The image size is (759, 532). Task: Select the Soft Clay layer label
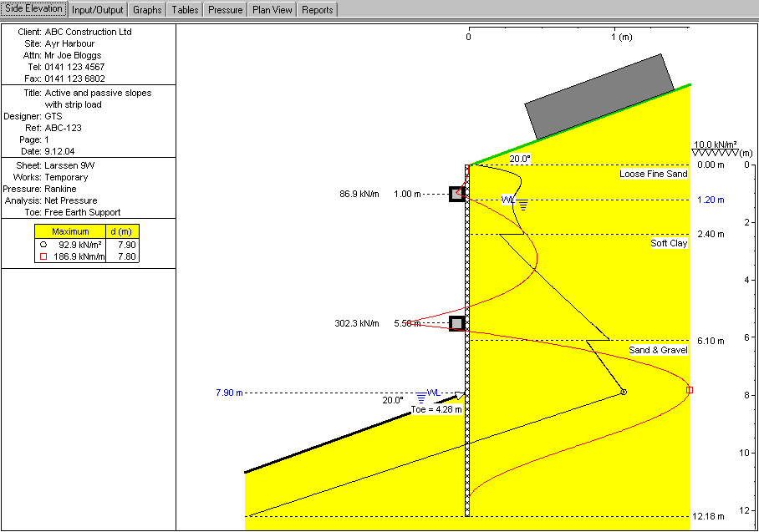(669, 244)
